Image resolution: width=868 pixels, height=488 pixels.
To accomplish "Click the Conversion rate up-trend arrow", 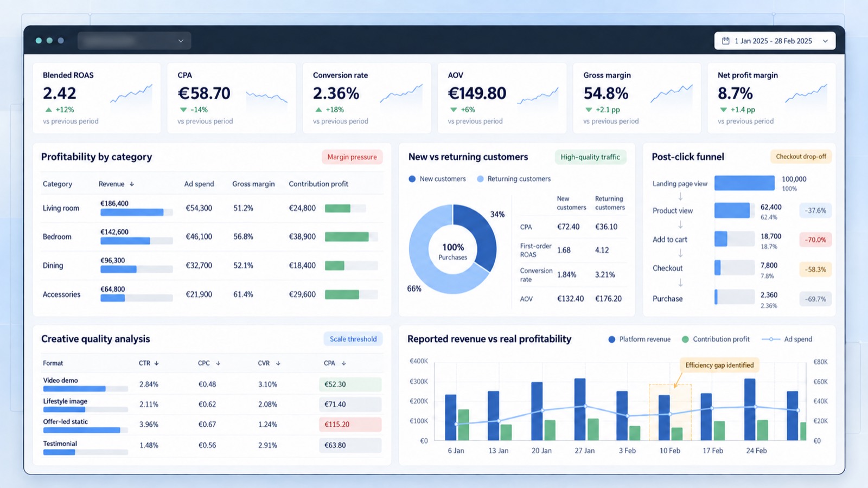I will tap(318, 110).
